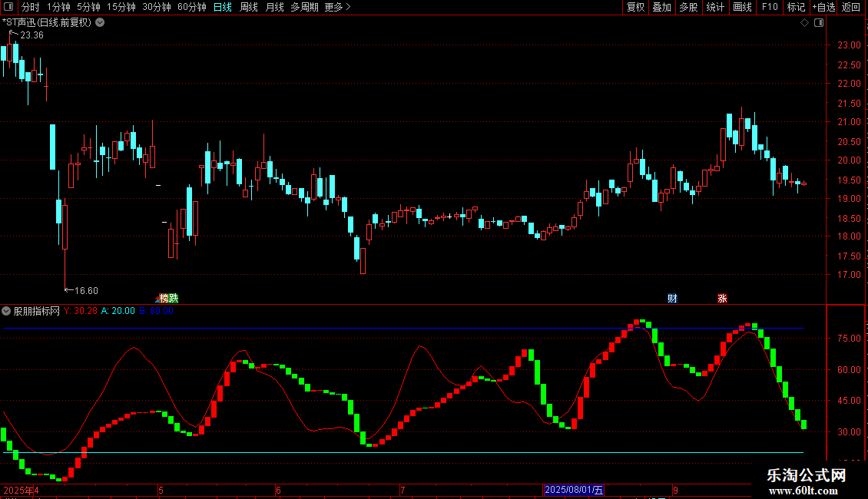868x499 pixels.
Task: Open the F10 company info page
Action: tap(770, 7)
